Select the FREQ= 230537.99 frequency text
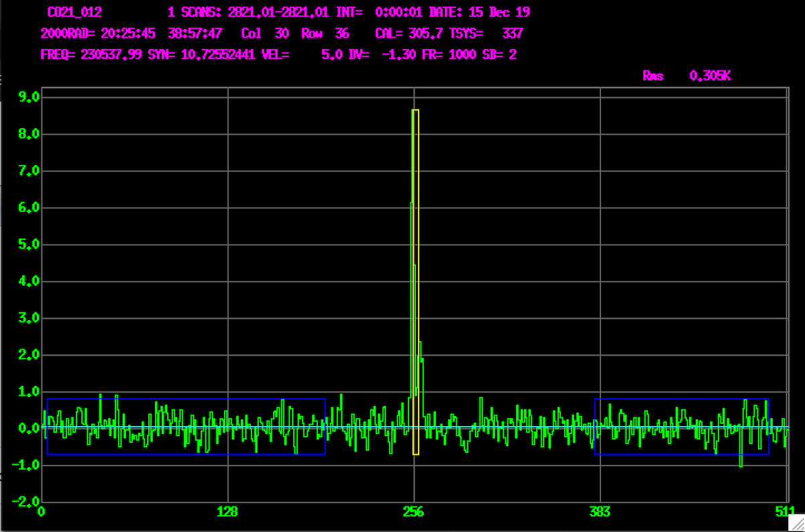Image resolution: width=805 pixels, height=532 pixels. tap(91, 55)
